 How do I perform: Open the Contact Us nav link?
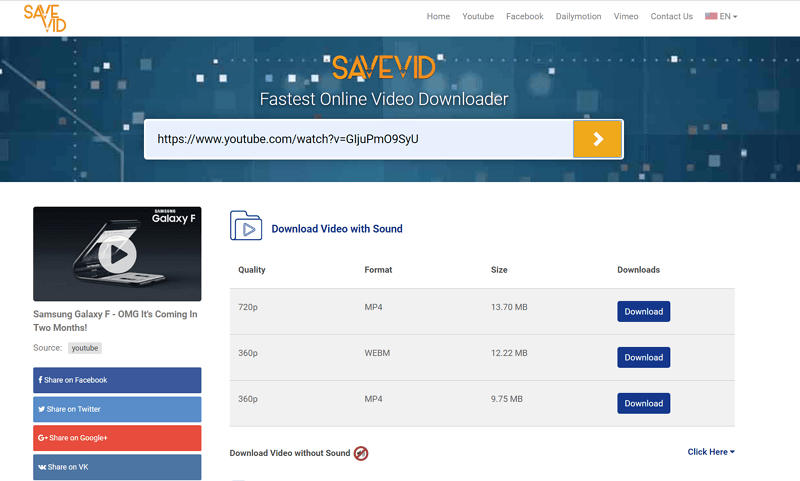click(671, 16)
